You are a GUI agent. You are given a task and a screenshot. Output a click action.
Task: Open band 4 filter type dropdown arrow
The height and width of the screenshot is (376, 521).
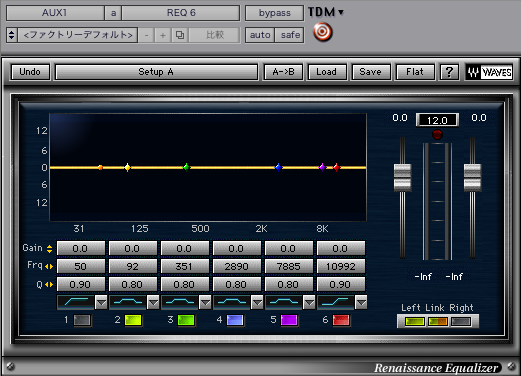point(257,302)
